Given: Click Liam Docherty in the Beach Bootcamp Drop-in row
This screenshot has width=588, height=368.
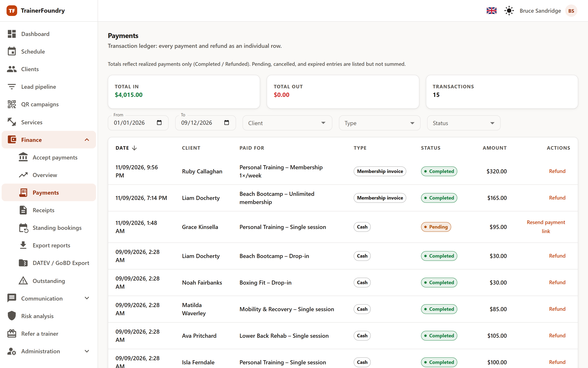Looking at the screenshot, I should point(201,256).
